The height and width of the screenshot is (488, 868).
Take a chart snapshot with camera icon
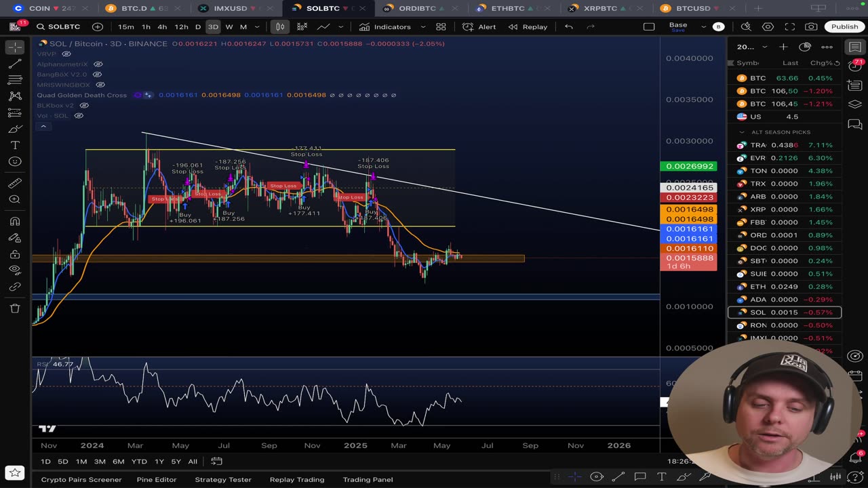coord(811,26)
